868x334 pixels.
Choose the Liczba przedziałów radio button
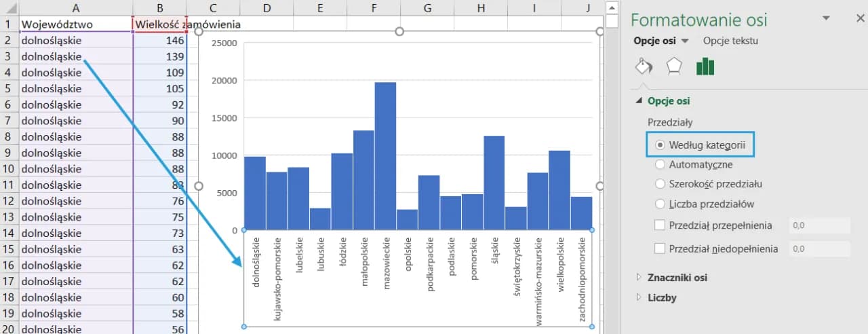coord(660,204)
